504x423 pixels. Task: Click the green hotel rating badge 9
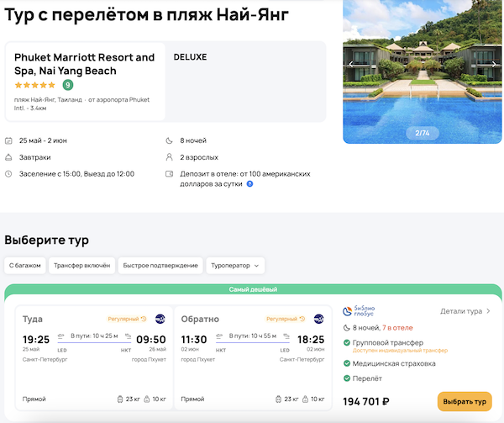point(67,85)
